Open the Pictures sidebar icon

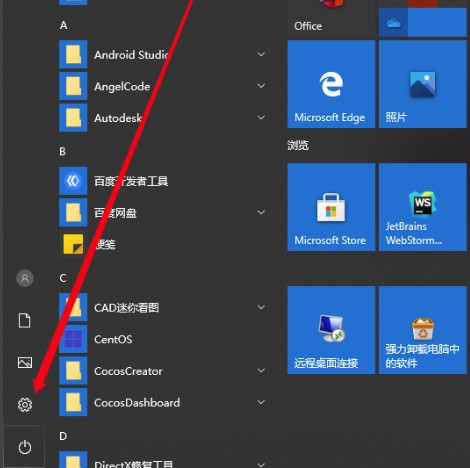pyautogui.click(x=25, y=362)
